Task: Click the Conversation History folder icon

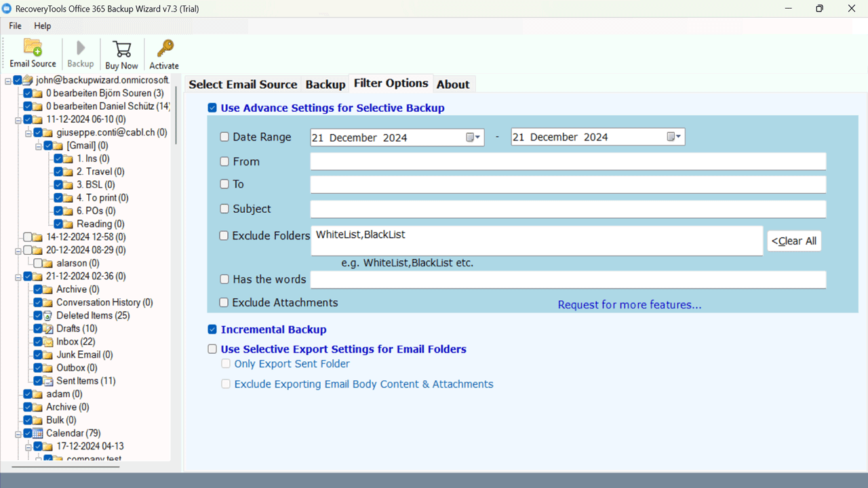Action: click(x=48, y=303)
